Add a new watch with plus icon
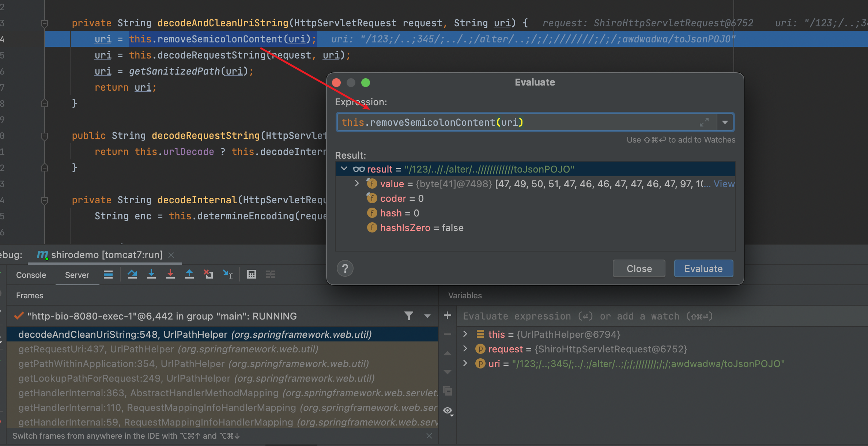The width and height of the screenshot is (868, 446). 448,315
